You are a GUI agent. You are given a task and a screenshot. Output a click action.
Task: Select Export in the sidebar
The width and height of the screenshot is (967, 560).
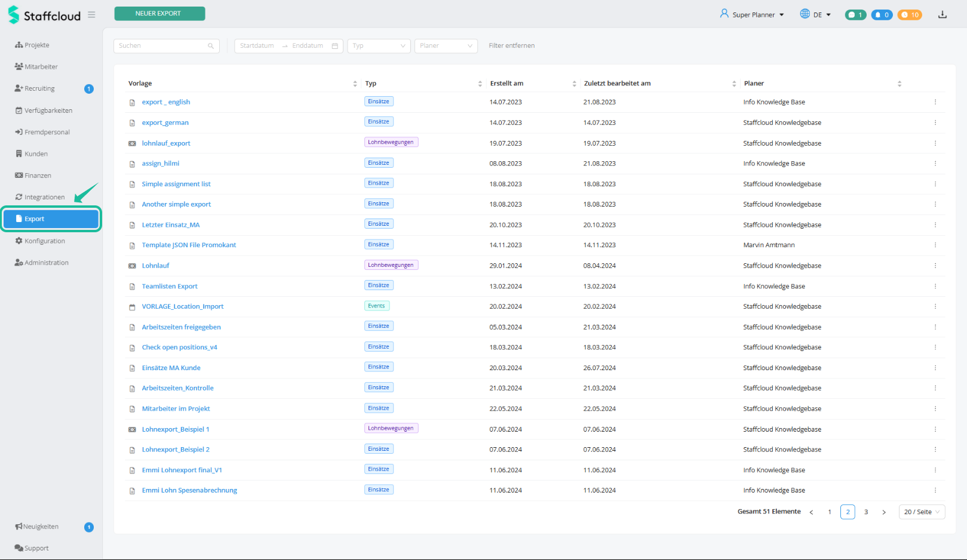tap(51, 219)
